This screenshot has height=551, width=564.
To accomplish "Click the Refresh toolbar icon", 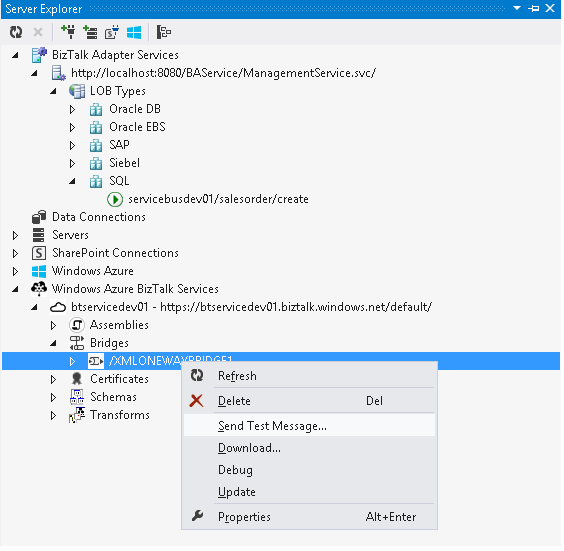I will pyautogui.click(x=16, y=32).
